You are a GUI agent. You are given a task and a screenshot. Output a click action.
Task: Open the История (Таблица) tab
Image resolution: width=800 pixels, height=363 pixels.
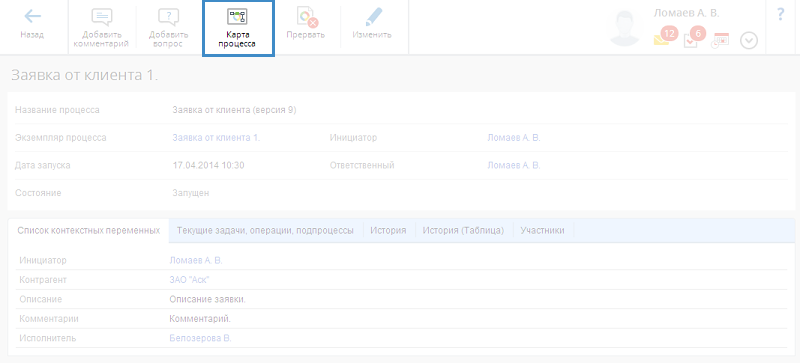(463, 230)
